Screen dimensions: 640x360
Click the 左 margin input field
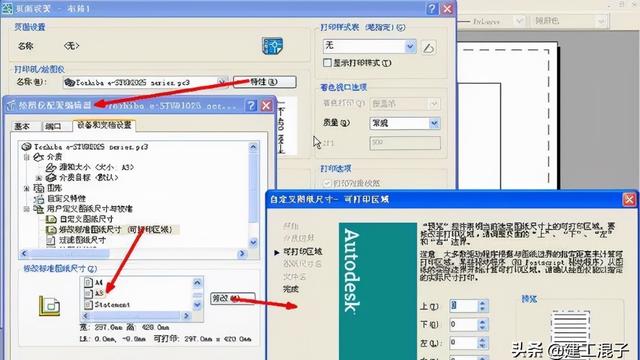coord(463,342)
